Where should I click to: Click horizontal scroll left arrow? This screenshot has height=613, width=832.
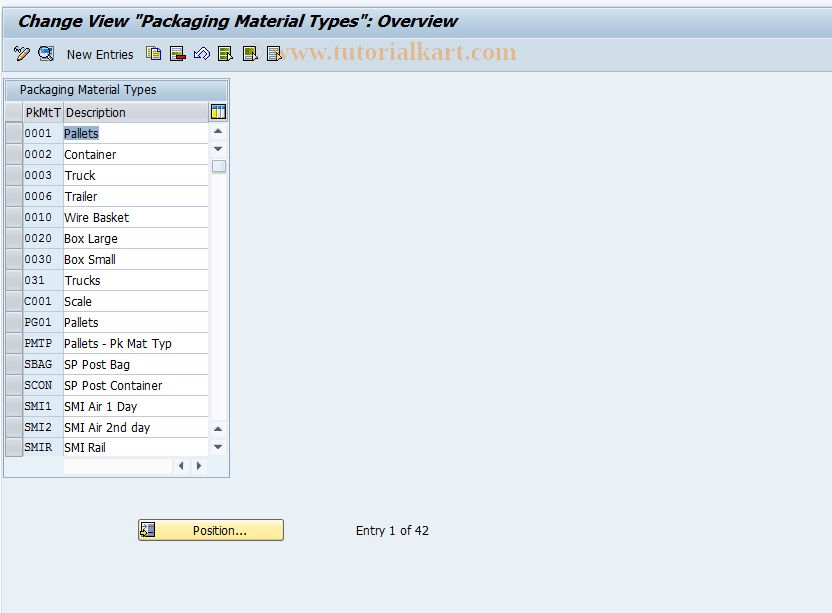tap(181, 466)
